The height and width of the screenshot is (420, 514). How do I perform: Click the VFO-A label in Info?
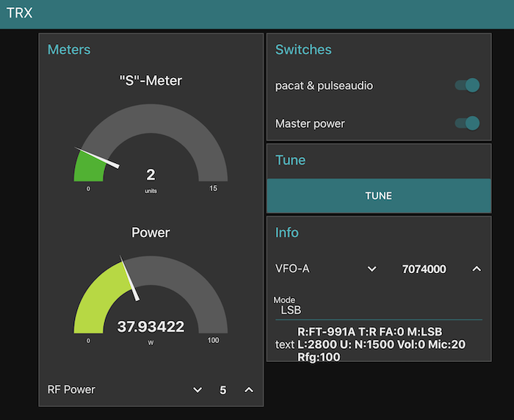coord(292,269)
